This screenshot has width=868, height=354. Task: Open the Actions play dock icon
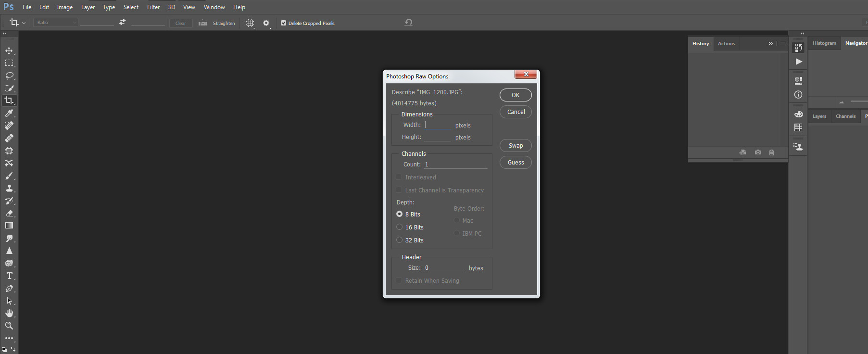click(x=798, y=62)
